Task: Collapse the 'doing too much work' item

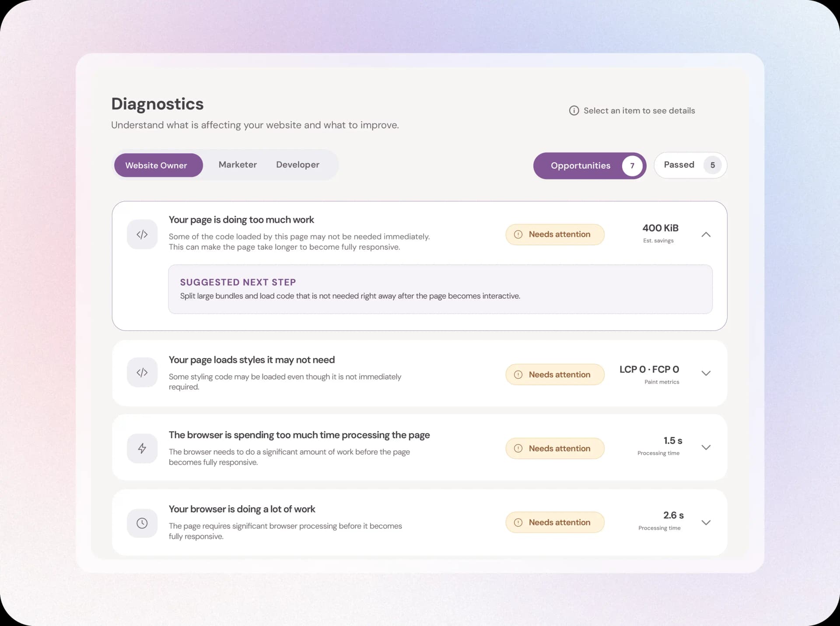Action: point(706,235)
